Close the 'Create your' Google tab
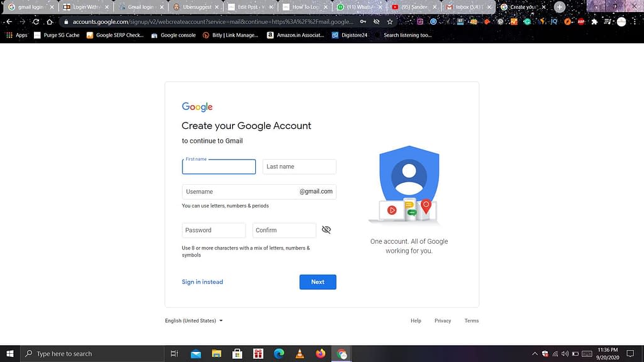 (544, 7)
